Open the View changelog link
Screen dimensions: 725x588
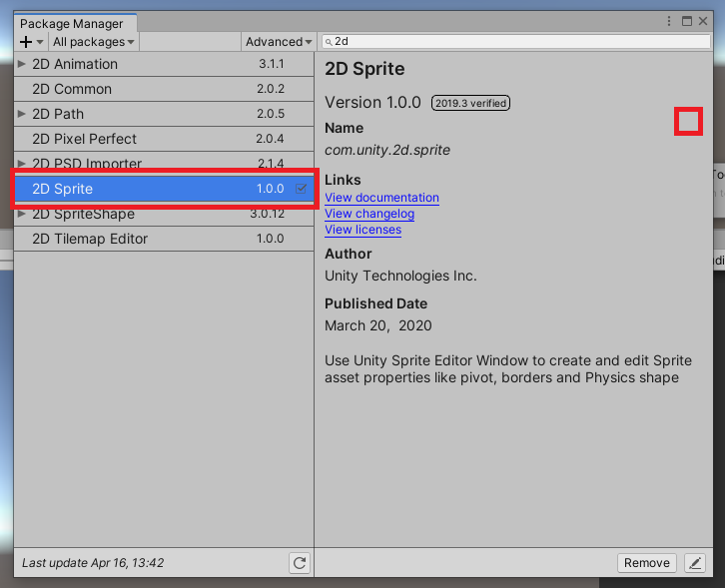pyautogui.click(x=369, y=214)
